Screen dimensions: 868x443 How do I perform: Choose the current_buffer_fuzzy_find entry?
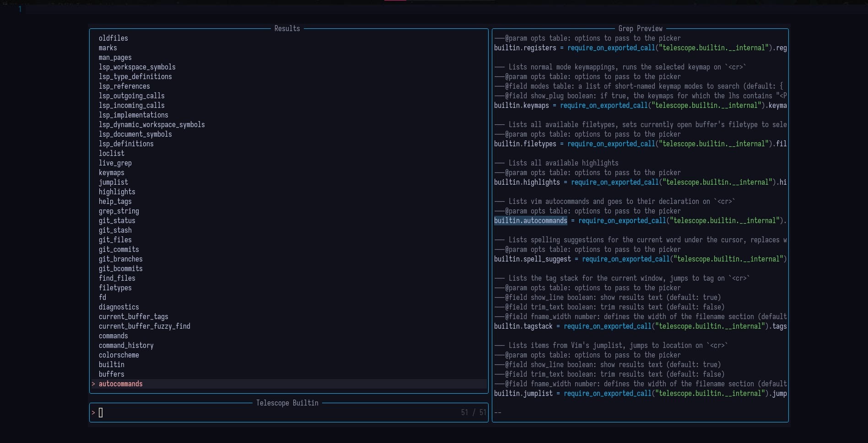click(x=144, y=326)
